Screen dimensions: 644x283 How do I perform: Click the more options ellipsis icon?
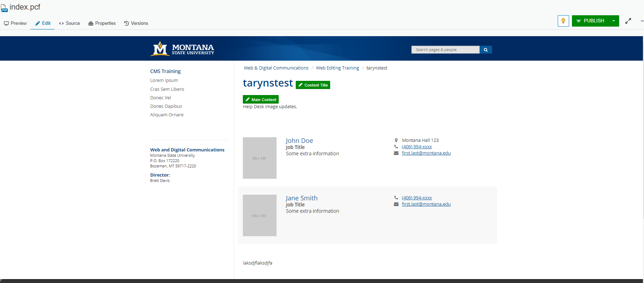(x=642, y=21)
